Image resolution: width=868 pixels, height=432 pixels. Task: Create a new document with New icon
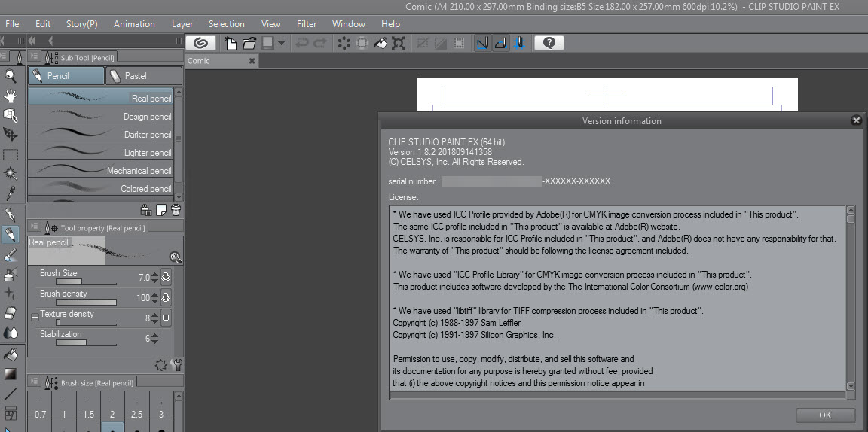[231, 43]
